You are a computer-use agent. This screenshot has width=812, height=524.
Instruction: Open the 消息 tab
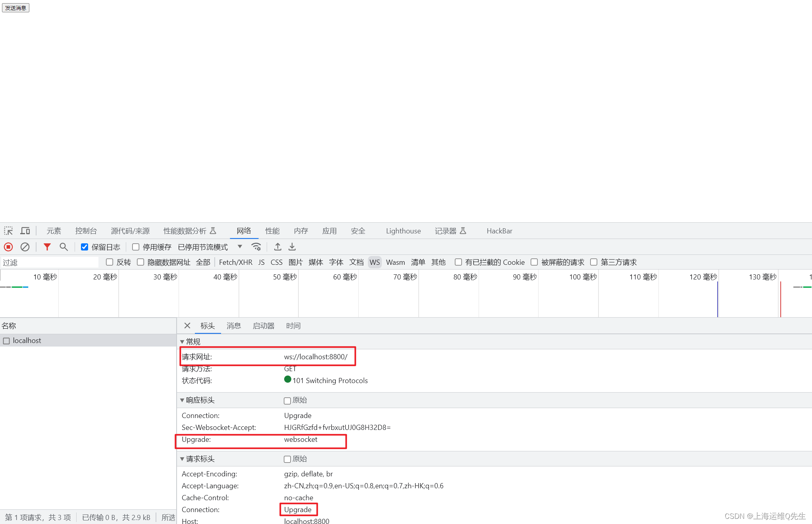point(233,326)
